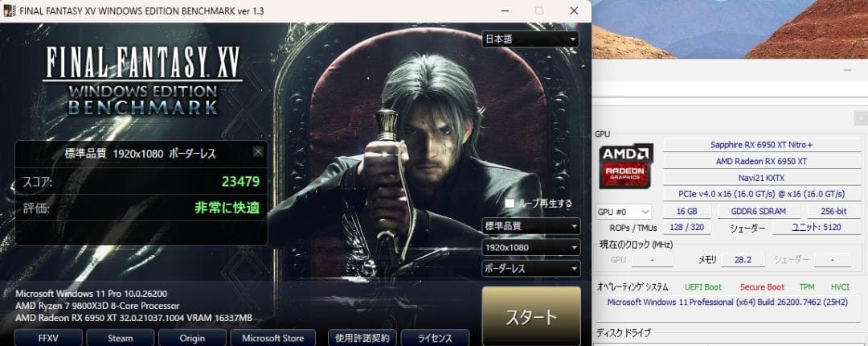The image size is (868, 346).
Task: Open the Microsoft Store button
Action: tap(273, 338)
